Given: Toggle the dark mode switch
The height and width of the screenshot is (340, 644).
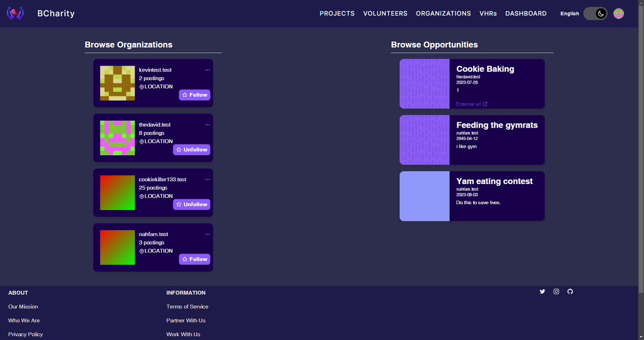Looking at the screenshot, I should 596,14.
